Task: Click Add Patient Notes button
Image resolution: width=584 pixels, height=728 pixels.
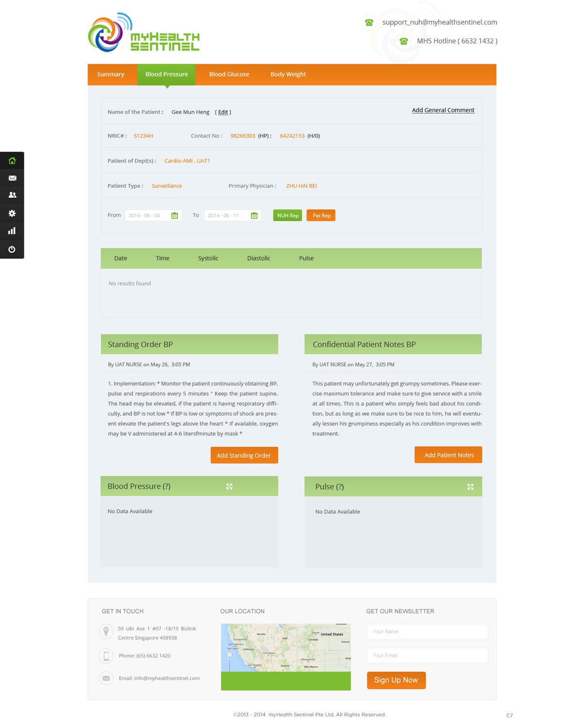Action: pos(448,455)
